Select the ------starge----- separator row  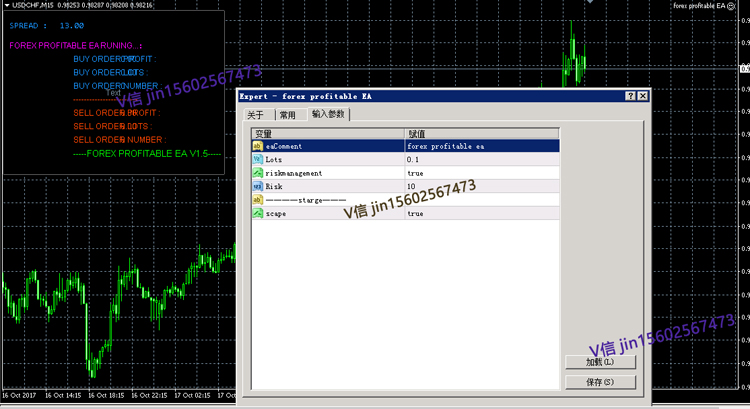pos(406,199)
